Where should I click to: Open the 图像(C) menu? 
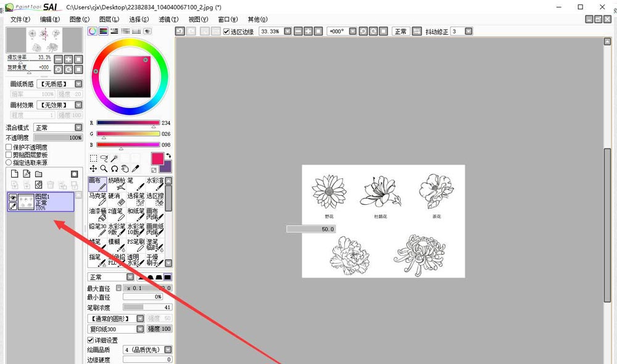[80, 19]
